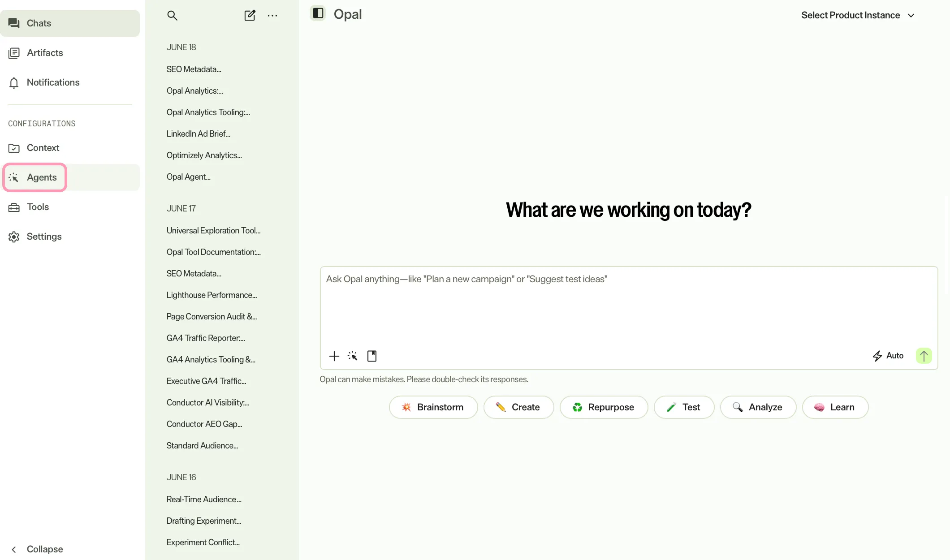The width and height of the screenshot is (950, 560).
Task: Open the LinkedIn Ad Brief chat
Action: [x=199, y=134]
